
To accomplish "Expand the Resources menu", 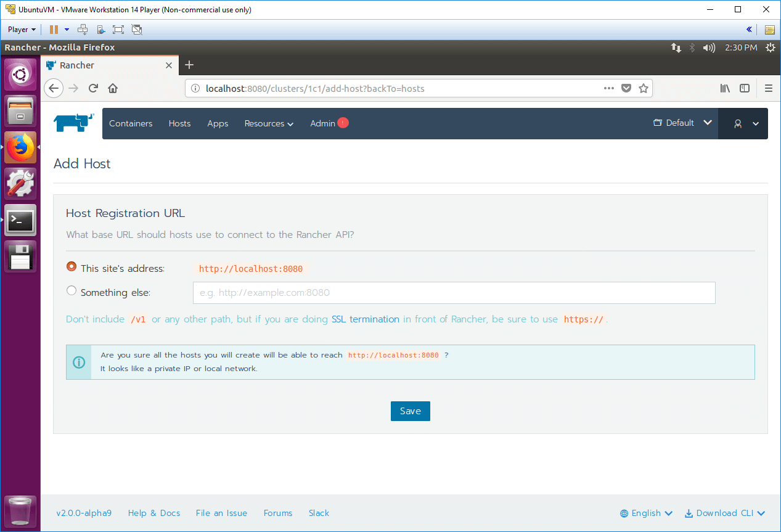I will pos(269,123).
